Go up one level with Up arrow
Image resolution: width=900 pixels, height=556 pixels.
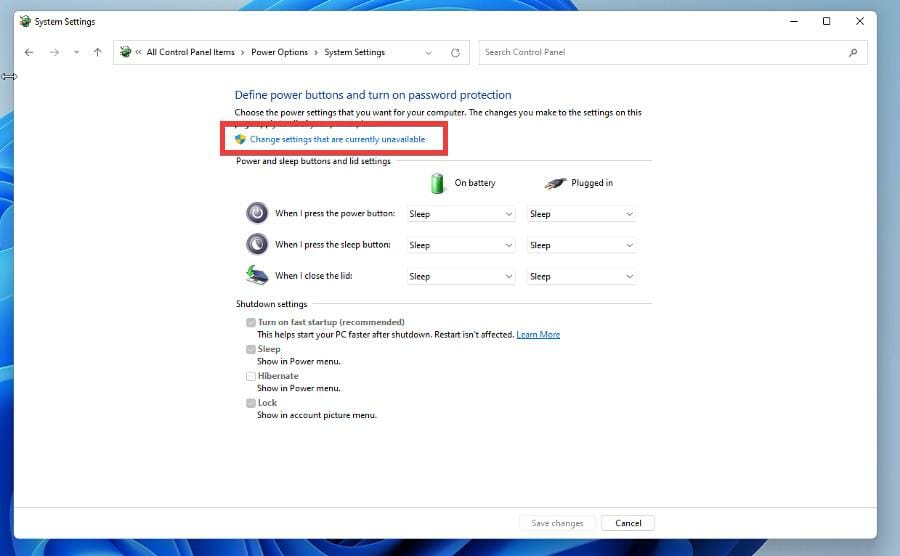[98, 52]
